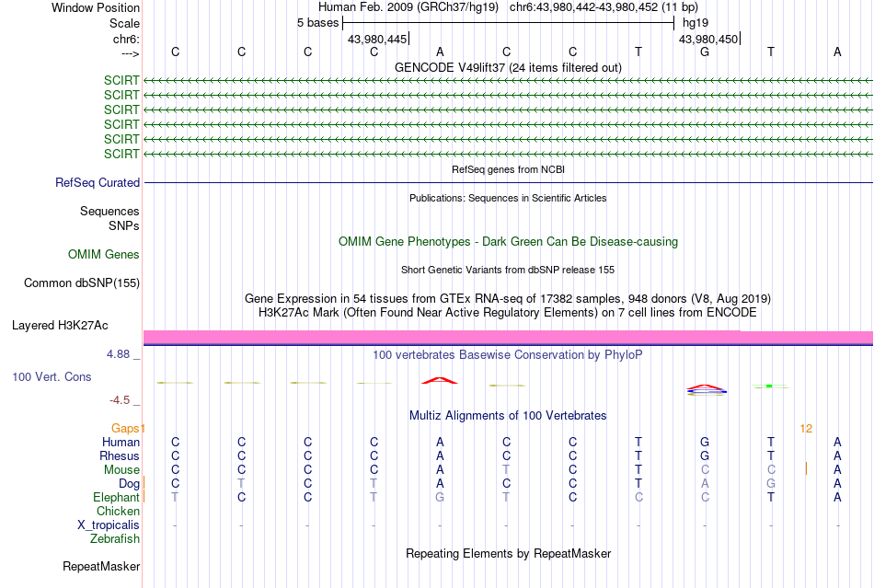Image resolution: width=874 pixels, height=588 pixels.
Task: Click the hg19 text beside the scale bar
Action: click(x=696, y=23)
